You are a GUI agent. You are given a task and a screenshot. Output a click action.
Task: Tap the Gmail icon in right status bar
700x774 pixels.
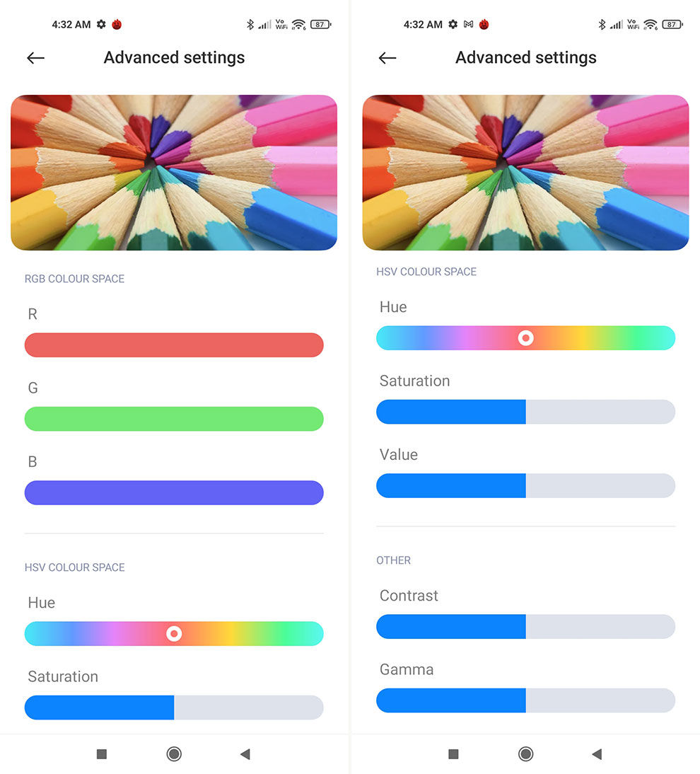click(x=469, y=24)
